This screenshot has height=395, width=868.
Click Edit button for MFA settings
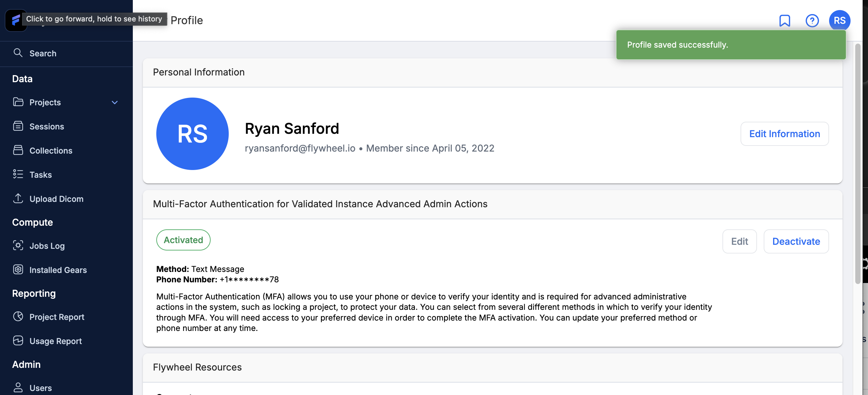(x=739, y=241)
